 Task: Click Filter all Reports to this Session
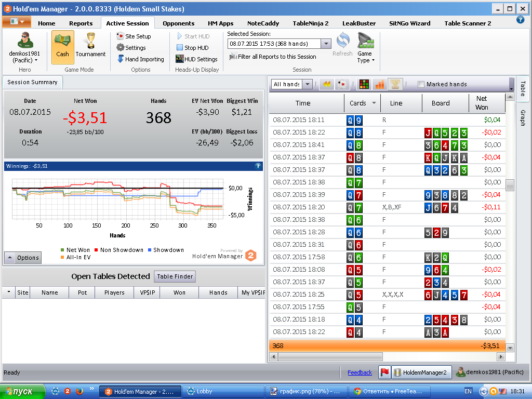pyautogui.click(x=273, y=57)
